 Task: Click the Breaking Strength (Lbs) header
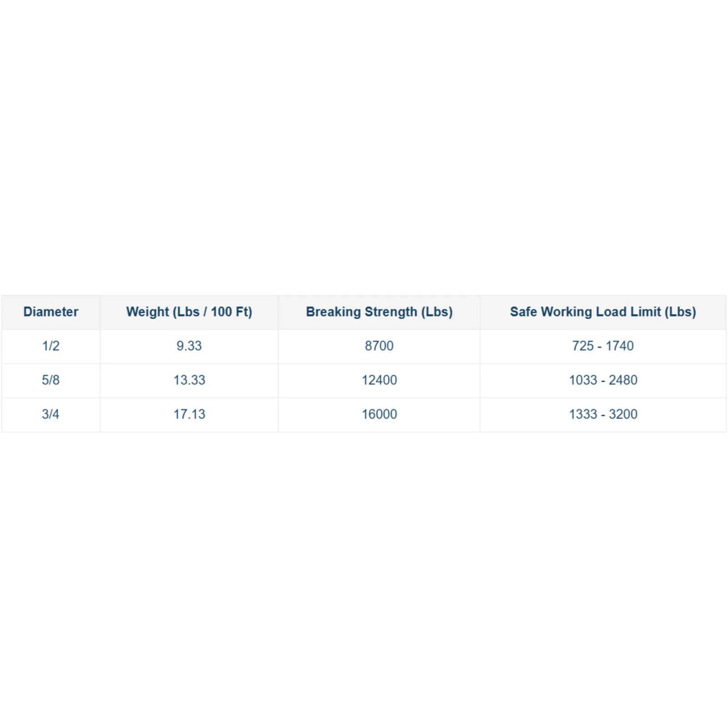379,312
